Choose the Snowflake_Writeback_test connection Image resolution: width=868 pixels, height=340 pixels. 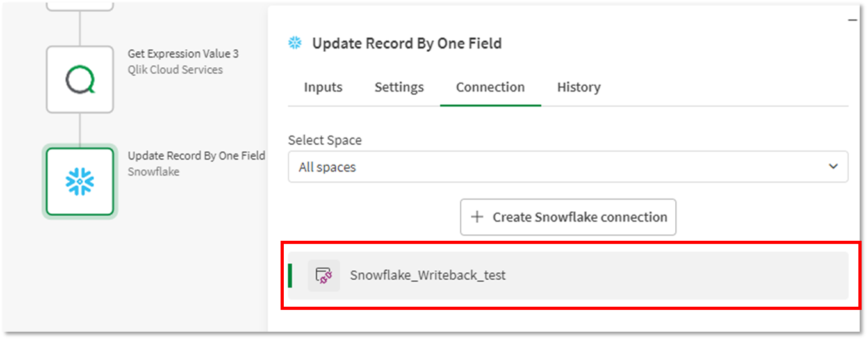pyautogui.click(x=568, y=276)
